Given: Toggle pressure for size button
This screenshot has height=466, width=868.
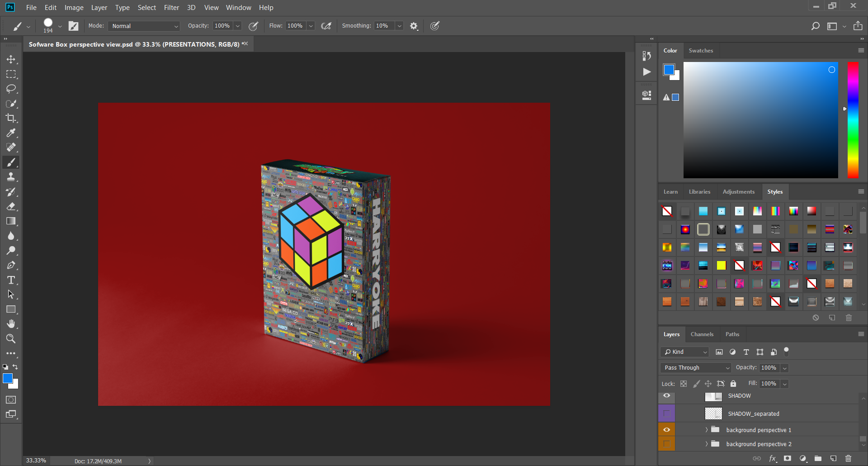Looking at the screenshot, I should coord(435,26).
